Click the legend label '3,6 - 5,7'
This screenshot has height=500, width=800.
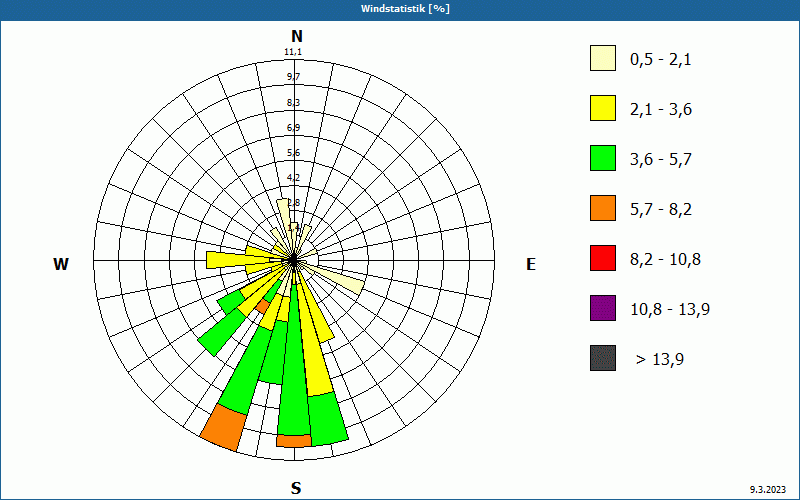coord(661,160)
